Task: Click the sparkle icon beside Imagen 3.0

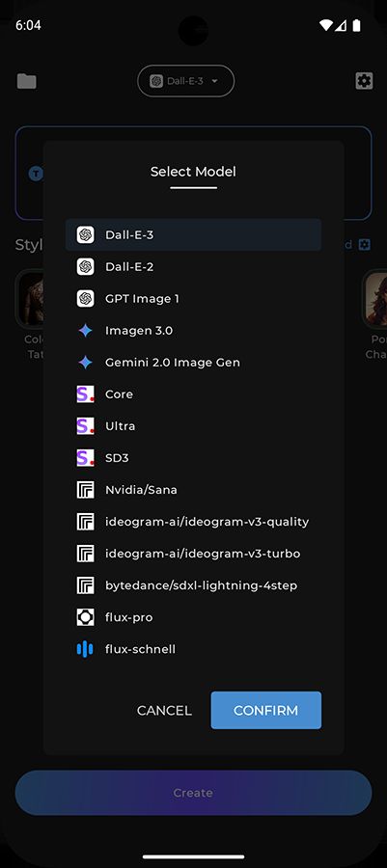Action: click(85, 331)
